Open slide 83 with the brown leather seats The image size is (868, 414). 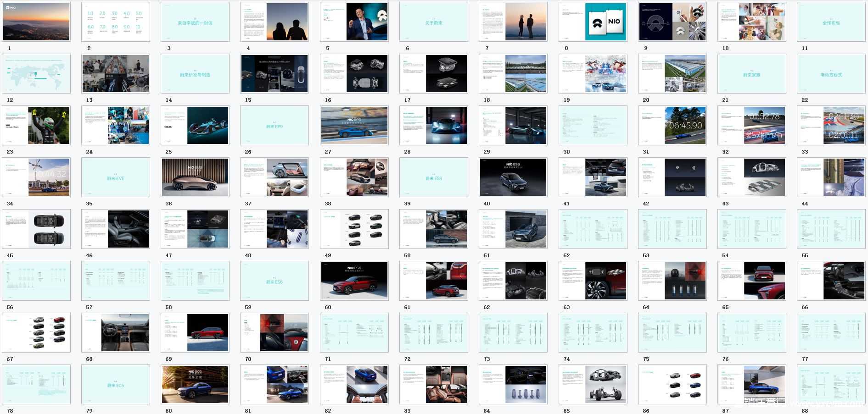[x=434, y=384]
